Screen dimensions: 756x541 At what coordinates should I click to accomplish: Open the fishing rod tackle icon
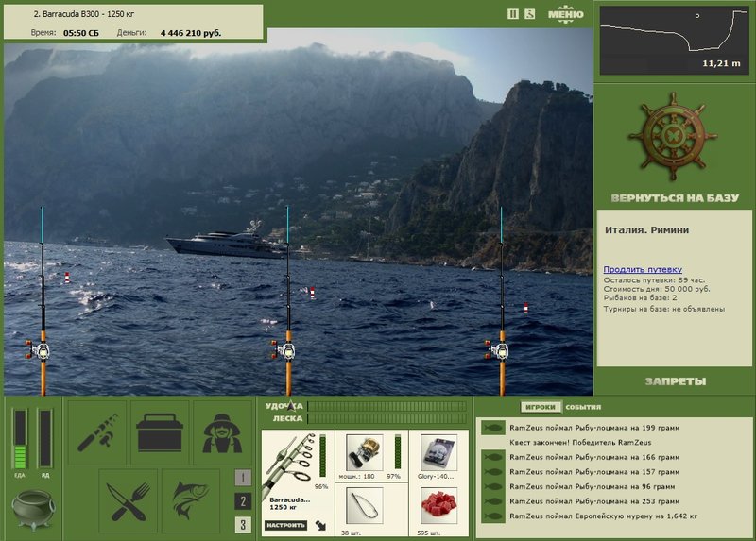pos(97,432)
